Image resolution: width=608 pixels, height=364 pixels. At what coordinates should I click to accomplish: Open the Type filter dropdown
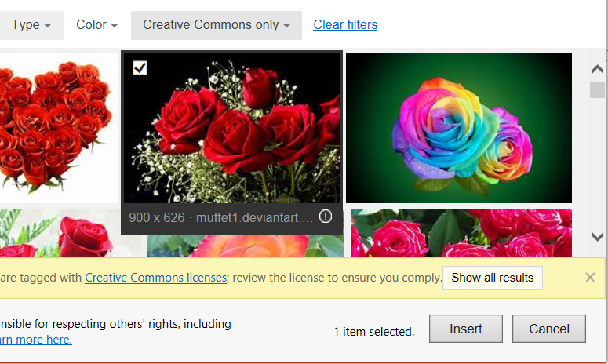[x=31, y=25]
